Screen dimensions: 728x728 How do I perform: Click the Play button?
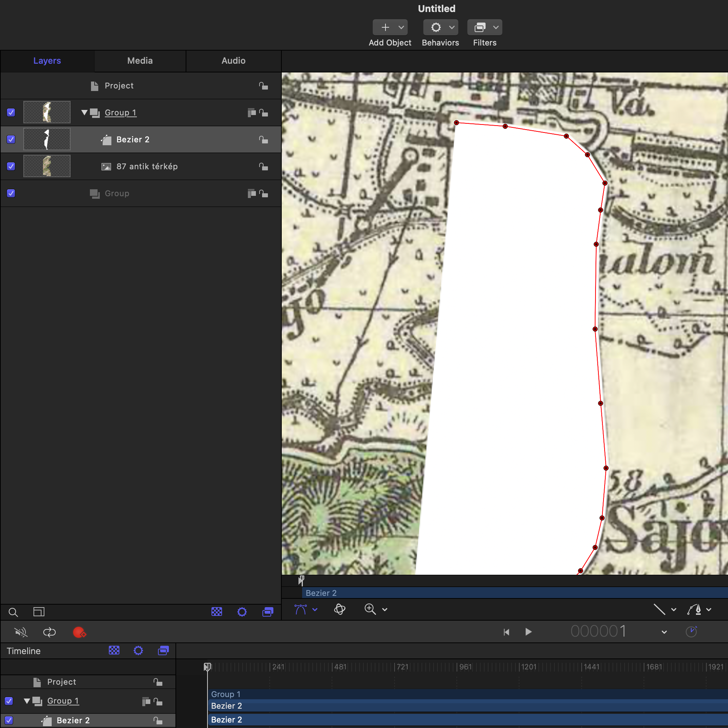click(528, 632)
